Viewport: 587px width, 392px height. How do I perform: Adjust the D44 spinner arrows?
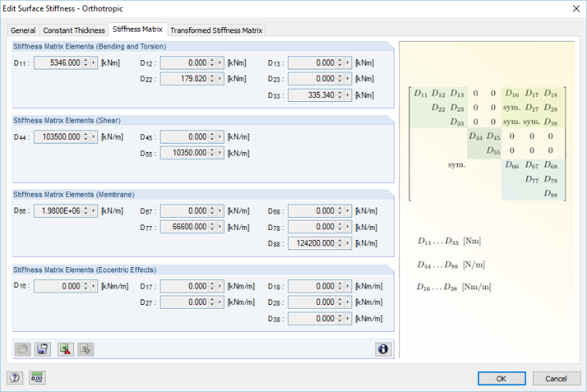pos(86,137)
